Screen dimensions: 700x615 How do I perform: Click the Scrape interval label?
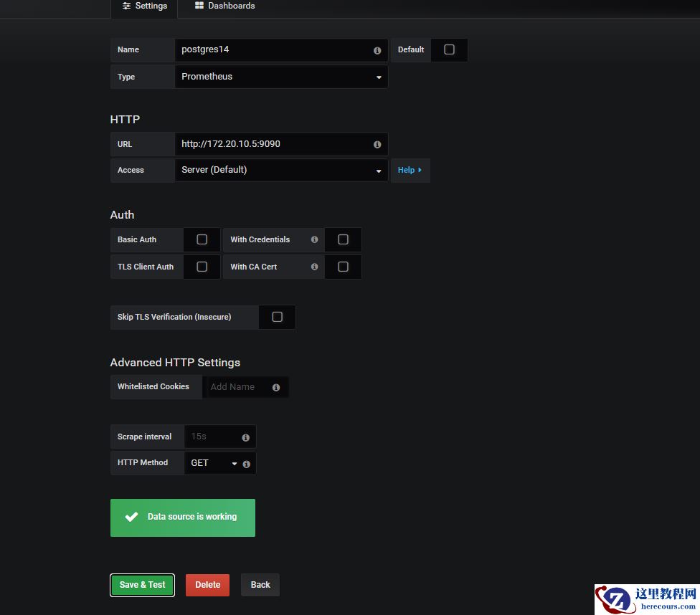tap(144, 437)
